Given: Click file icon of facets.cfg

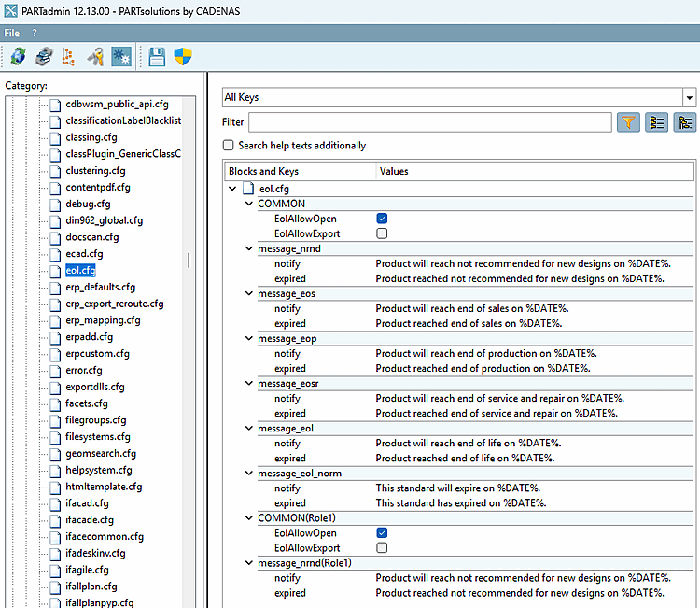Looking at the screenshot, I should [55, 404].
